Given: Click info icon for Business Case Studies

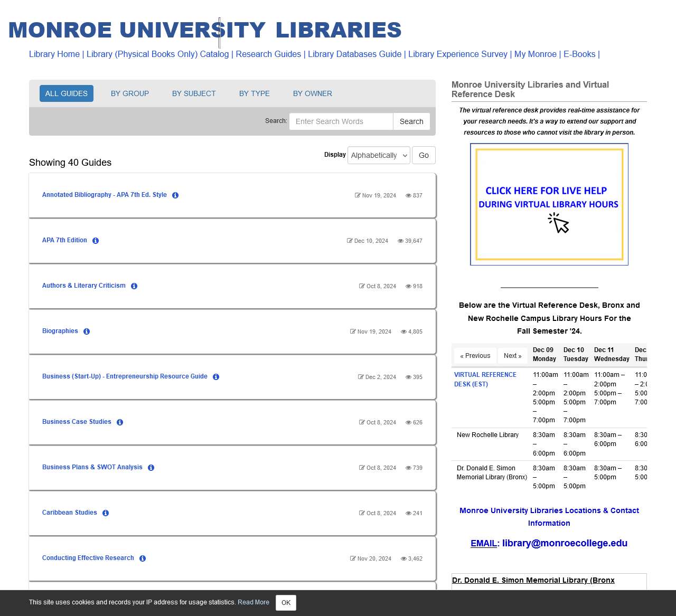Looking at the screenshot, I should [120, 422].
